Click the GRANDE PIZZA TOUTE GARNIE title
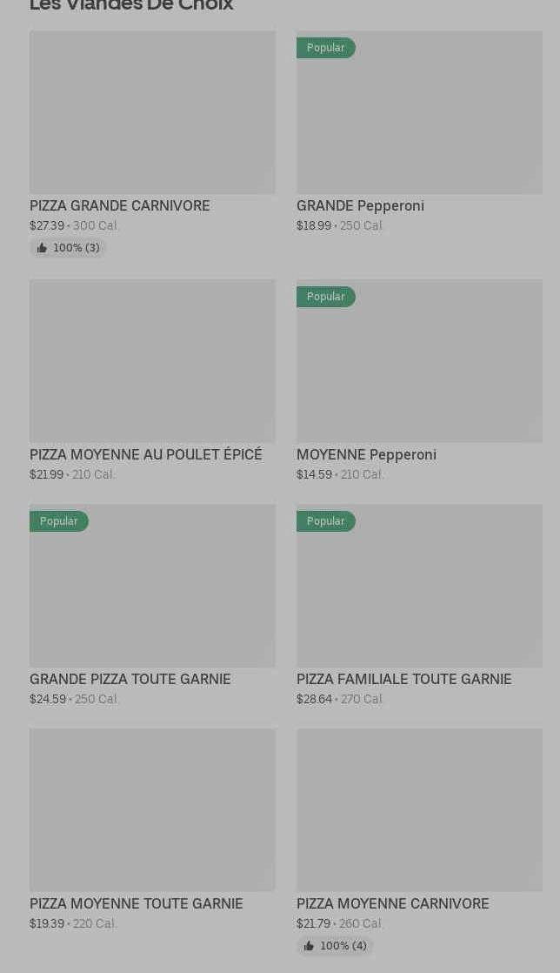 (x=130, y=679)
